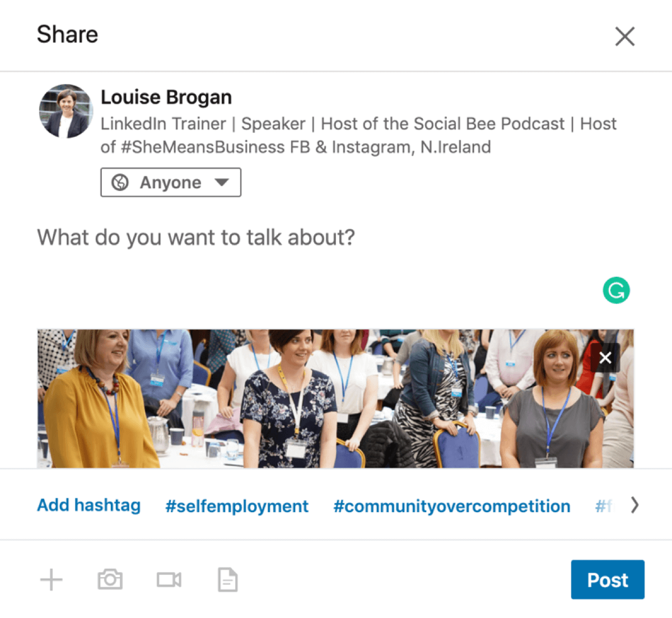Click the 'What do you want to talk about?' field
The width and height of the screenshot is (672, 618).
pos(335,238)
